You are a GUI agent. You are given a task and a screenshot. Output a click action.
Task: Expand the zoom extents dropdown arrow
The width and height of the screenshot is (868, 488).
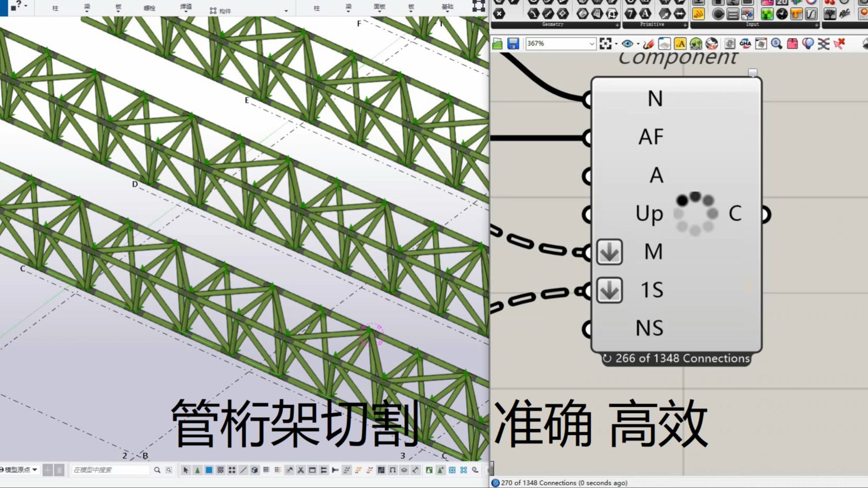point(616,44)
